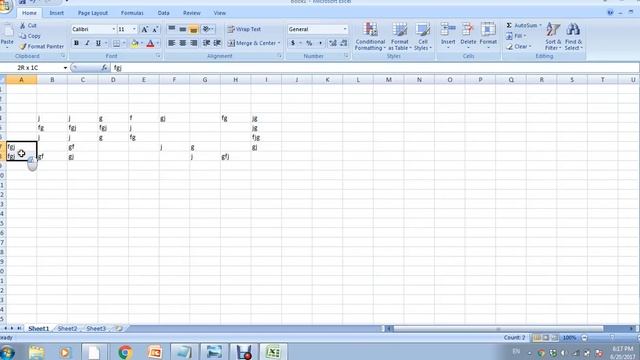640x360 pixels.
Task: Switch to the Sheet2 worksheet tab
Action: pyautogui.click(x=67, y=329)
